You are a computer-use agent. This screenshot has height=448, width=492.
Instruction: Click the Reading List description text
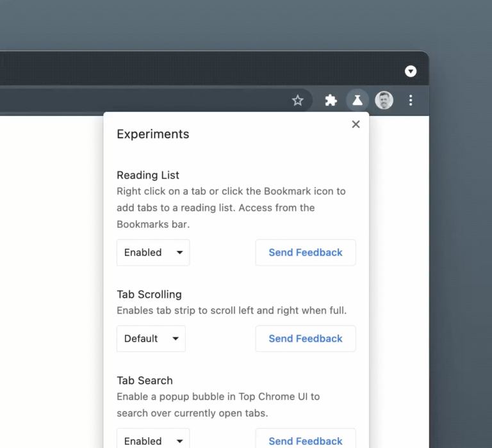coord(231,207)
